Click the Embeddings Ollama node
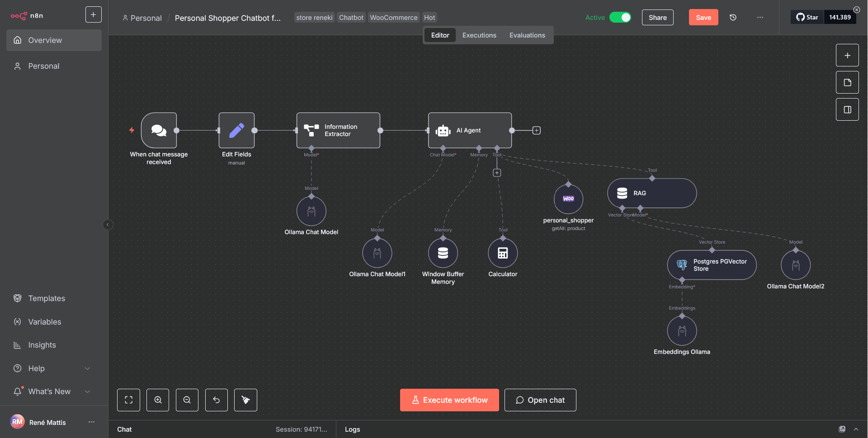The width and height of the screenshot is (868, 438). click(x=682, y=331)
